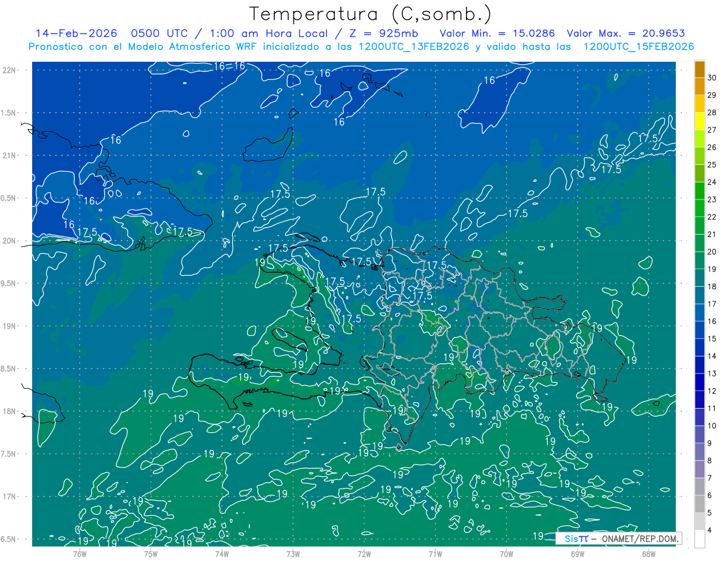Click the "18N" latitude axis label
Screen dimensions: 728x562
[x=10, y=412]
